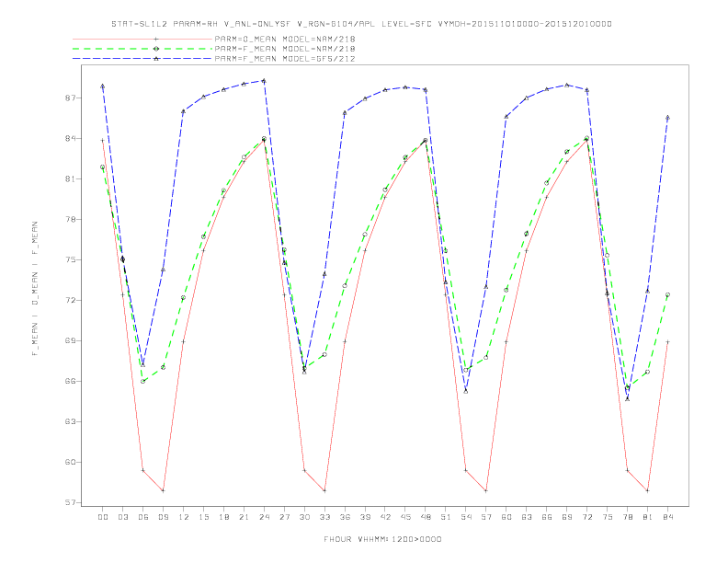728x563 pixels.
Task: Click x-axis forecast hour label 54
Action: (x=466, y=517)
